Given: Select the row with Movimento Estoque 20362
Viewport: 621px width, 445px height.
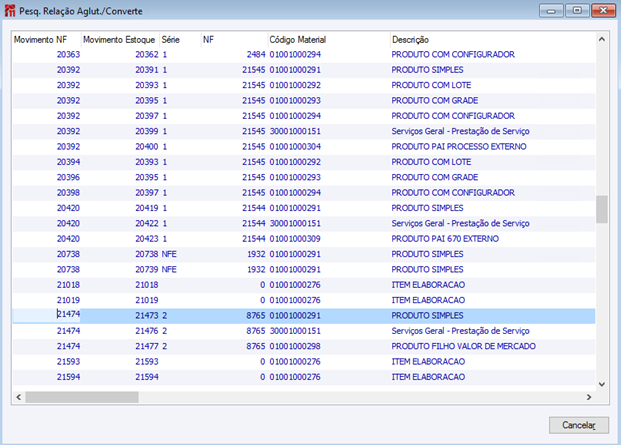Looking at the screenshot, I should pyautogui.click(x=304, y=54).
